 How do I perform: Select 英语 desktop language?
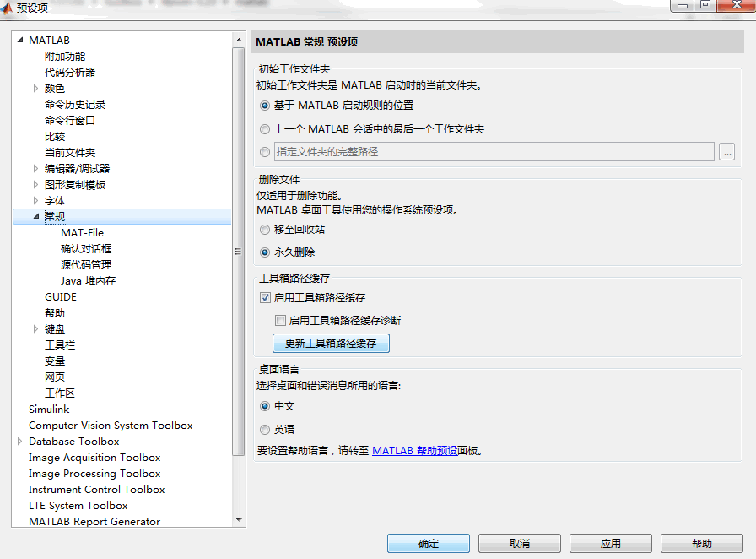coord(265,430)
